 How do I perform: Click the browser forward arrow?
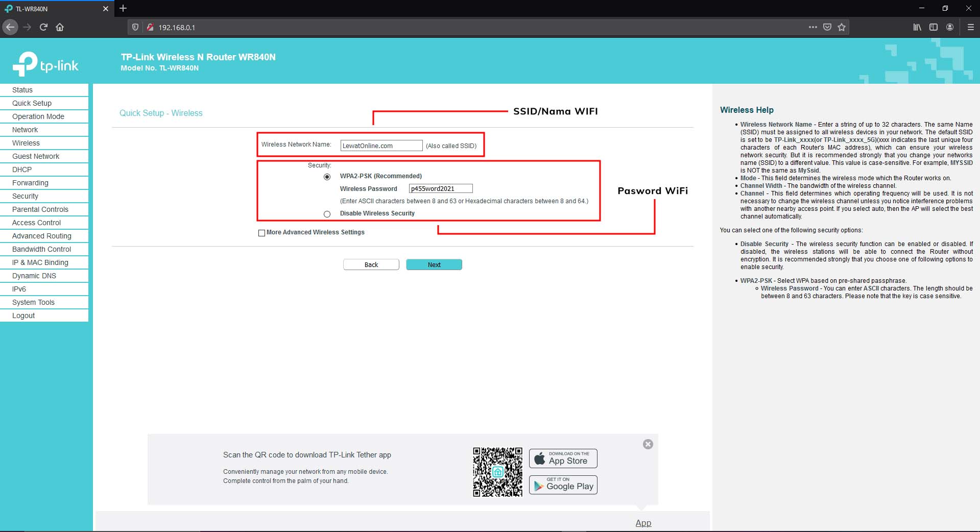point(27,27)
